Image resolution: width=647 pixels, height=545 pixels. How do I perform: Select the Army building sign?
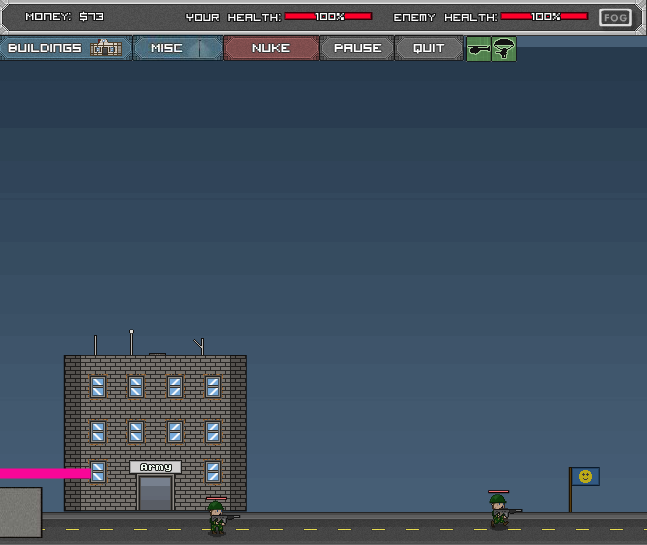click(x=156, y=467)
